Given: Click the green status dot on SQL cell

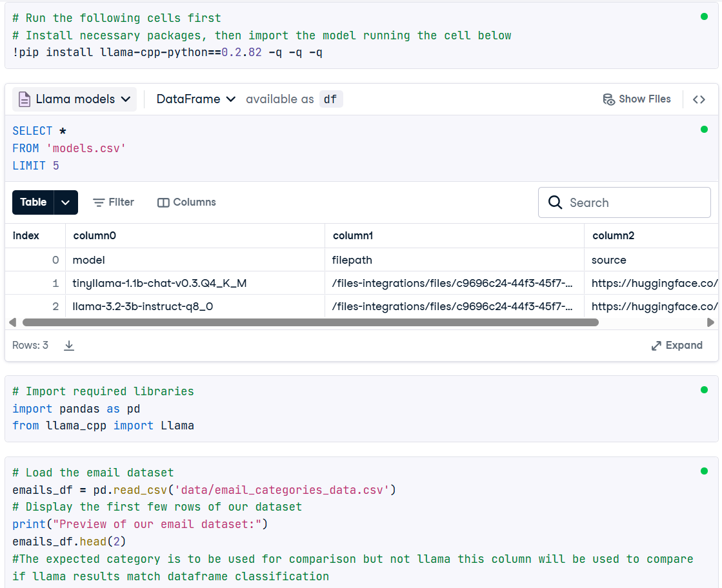Looking at the screenshot, I should pos(704,130).
